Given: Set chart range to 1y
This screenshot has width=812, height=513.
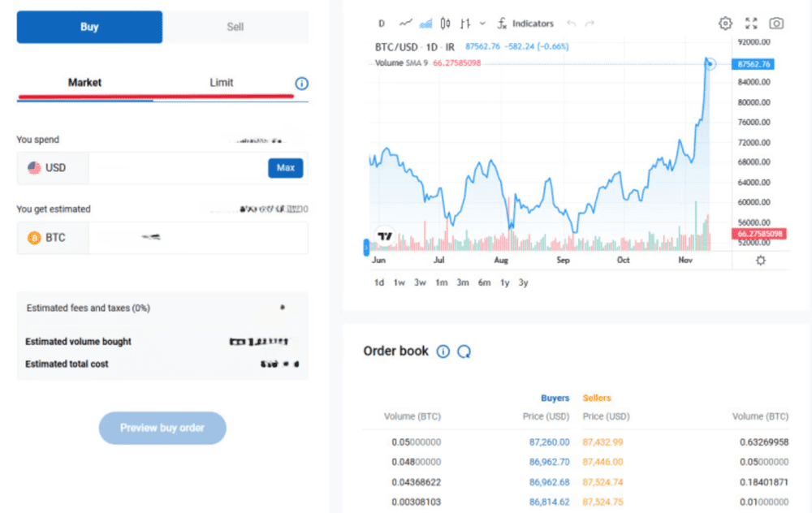Looking at the screenshot, I should tap(505, 282).
